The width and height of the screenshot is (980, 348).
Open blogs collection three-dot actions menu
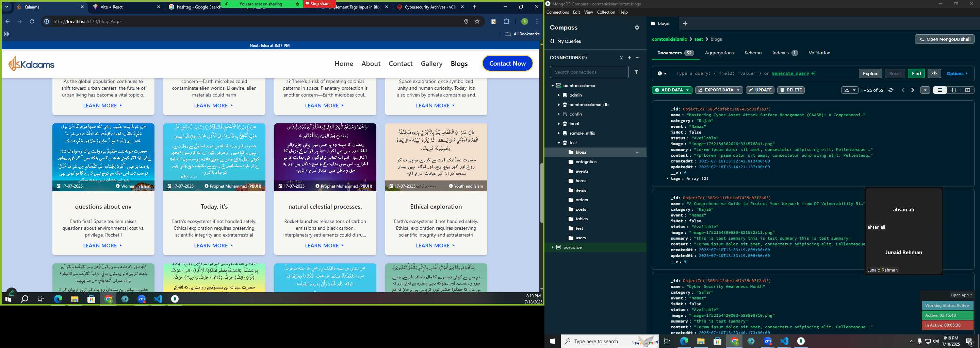pyautogui.click(x=638, y=152)
